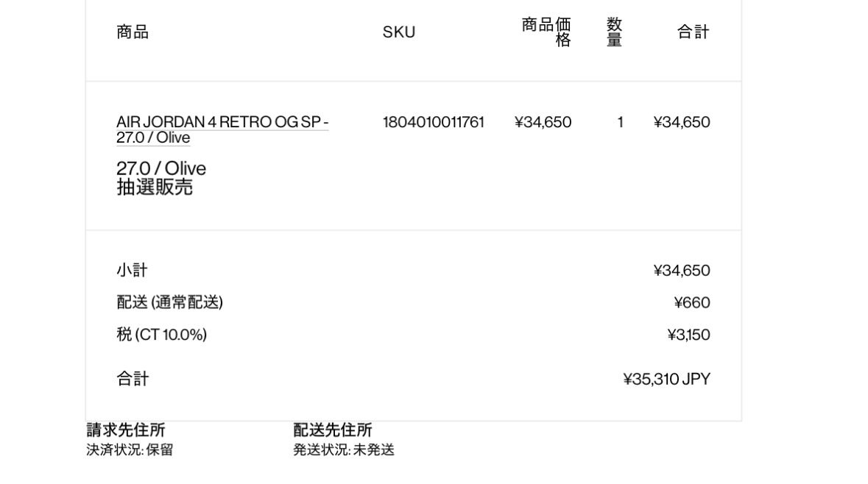Click the line total ¥34,650 in the product row
Image resolution: width=868 pixels, height=484 pixels.
click(x=682, y=122)
